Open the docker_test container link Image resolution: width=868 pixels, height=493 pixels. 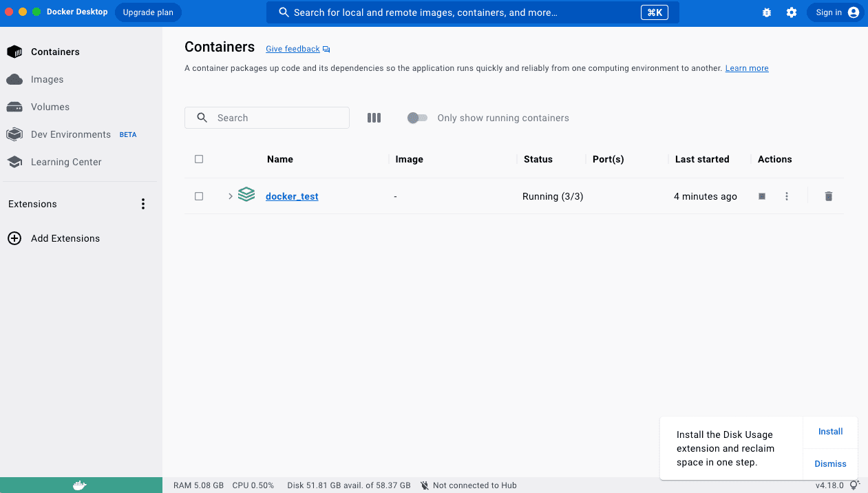pos(292,196)
